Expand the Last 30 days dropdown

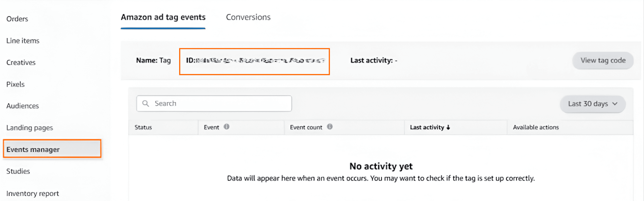592,104
